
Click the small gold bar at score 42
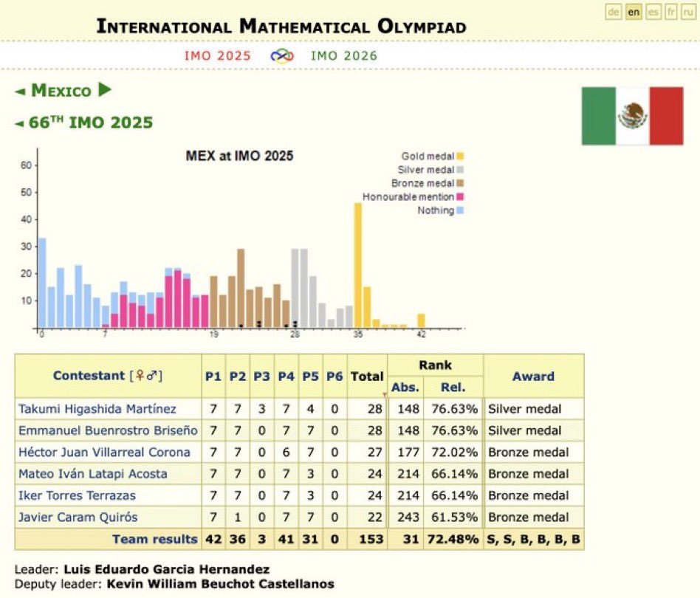421,321
